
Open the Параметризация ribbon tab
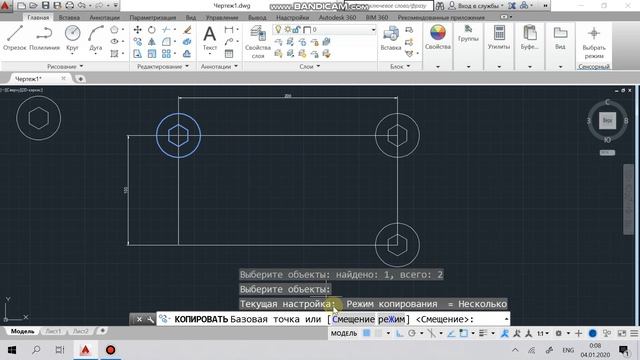tap(153, 18)
